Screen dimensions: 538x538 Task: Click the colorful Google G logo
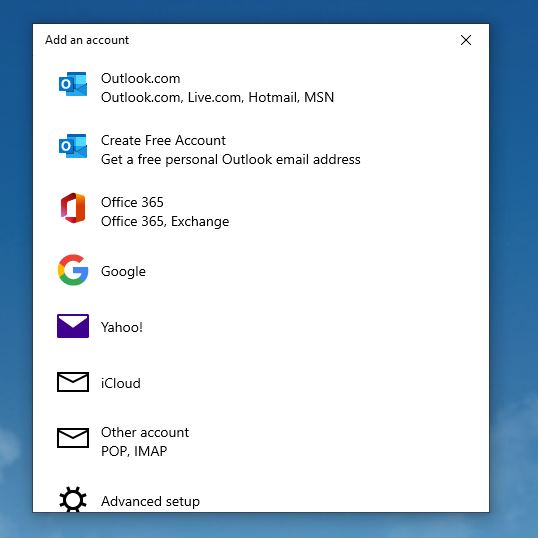[73, 270]
